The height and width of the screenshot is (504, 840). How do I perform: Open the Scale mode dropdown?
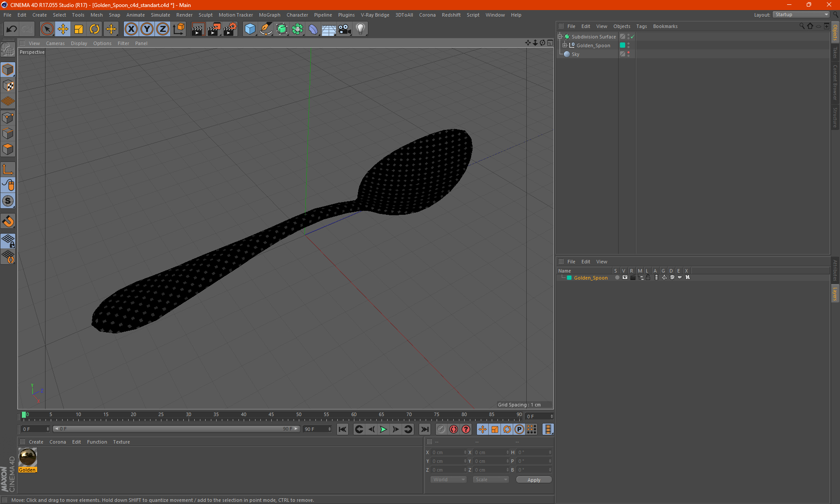[491, 479]
